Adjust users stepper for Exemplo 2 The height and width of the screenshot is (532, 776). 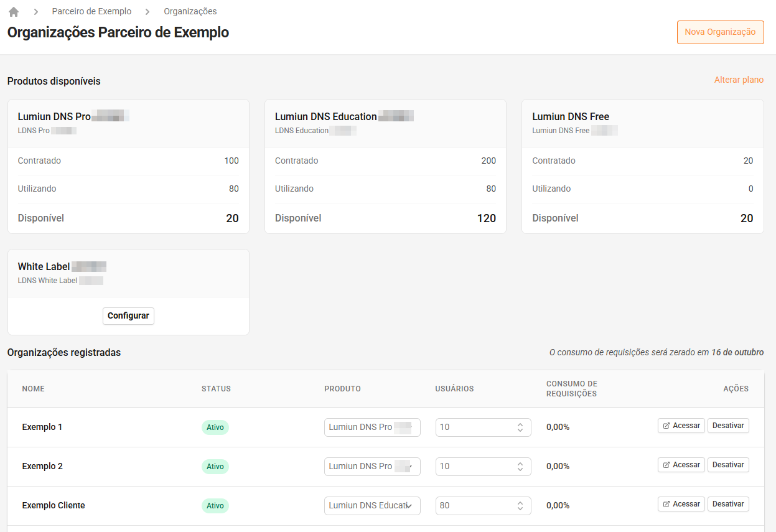[520, 467]
